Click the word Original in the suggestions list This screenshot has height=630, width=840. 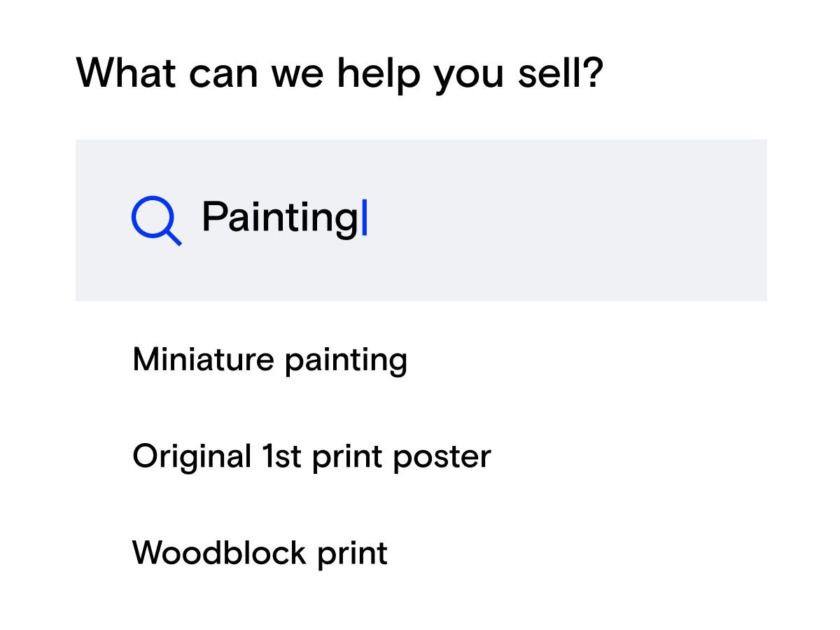[192, 456]
